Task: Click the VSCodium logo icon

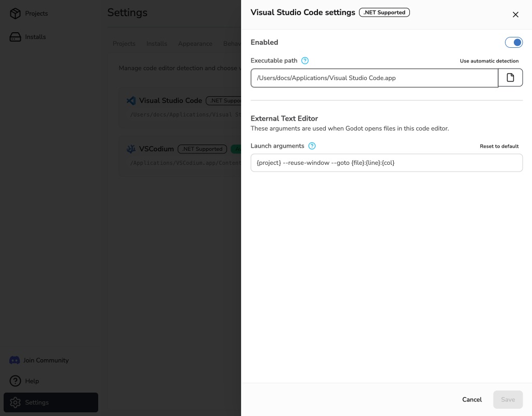Action: pos(131,149)
